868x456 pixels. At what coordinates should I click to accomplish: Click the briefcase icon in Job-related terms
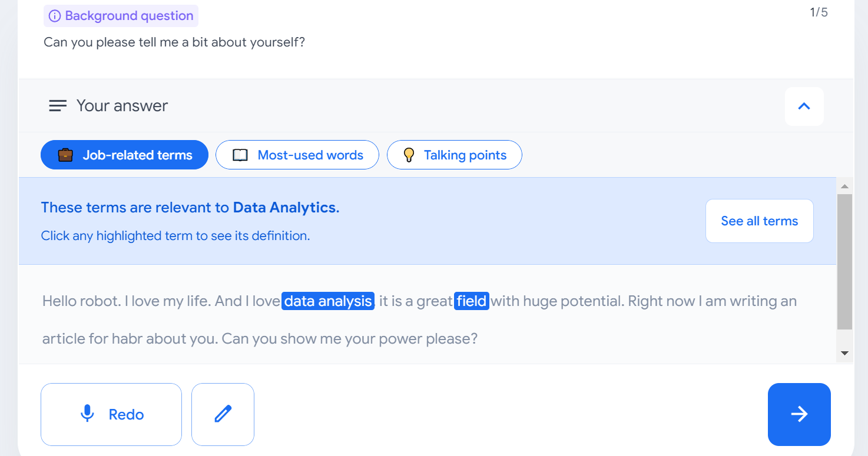pos(65,155)
